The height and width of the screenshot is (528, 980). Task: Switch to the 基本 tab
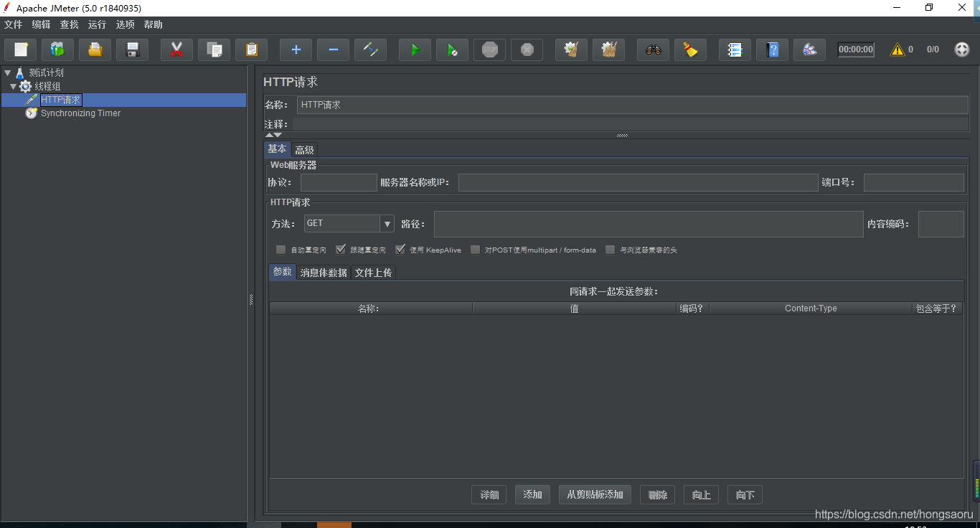[277, 149]
